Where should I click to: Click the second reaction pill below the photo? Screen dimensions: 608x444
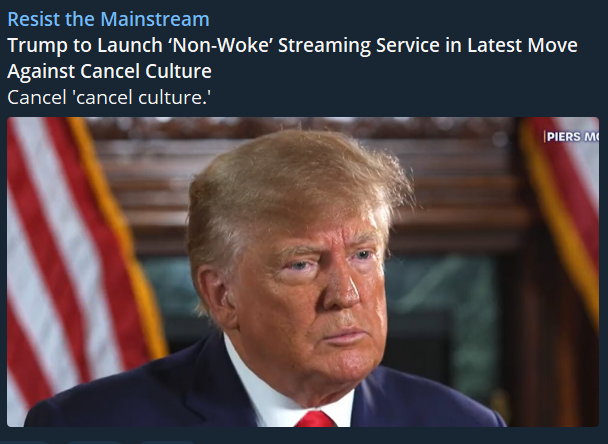[94, 442]
